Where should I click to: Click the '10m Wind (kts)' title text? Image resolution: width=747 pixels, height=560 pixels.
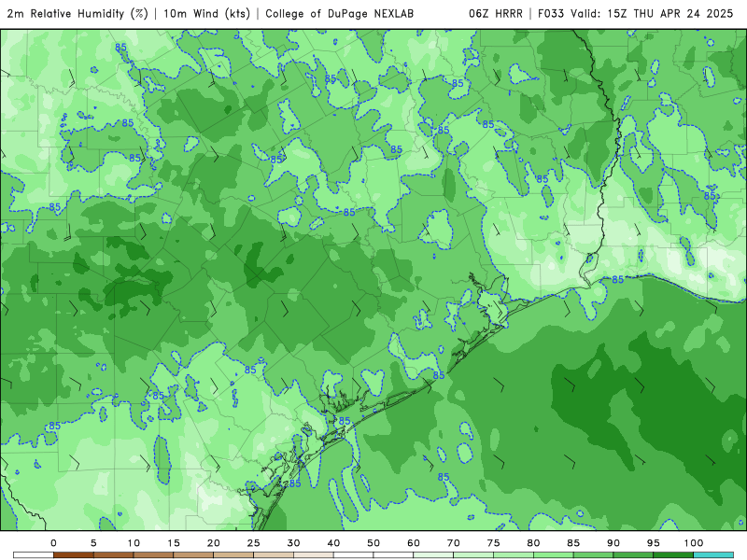point(206,14)
